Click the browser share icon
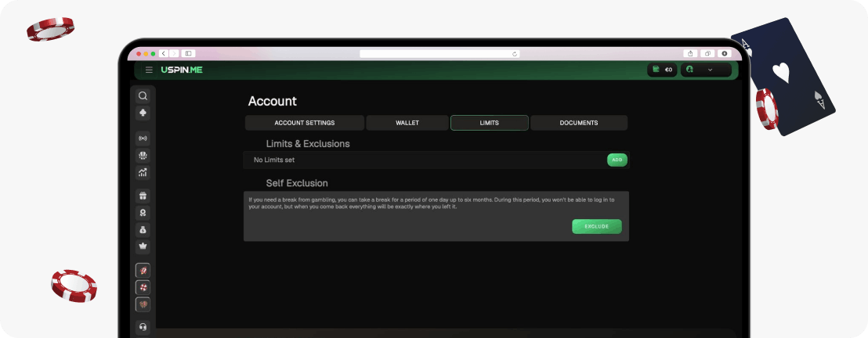The image size is (868, 338). [690, 54]
